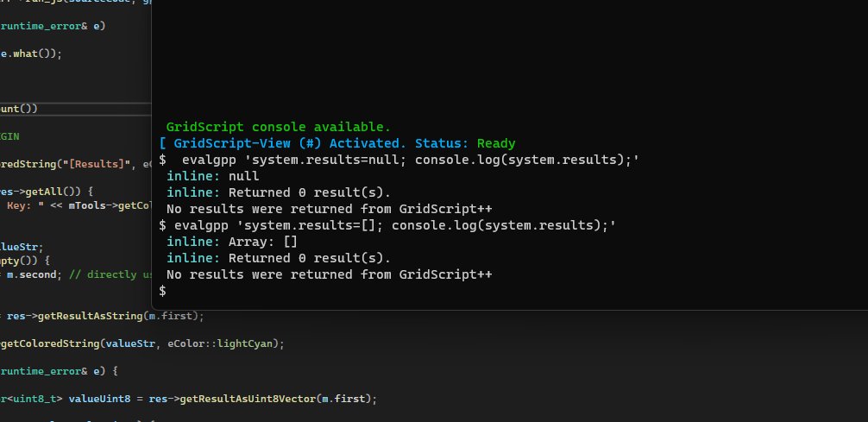Click the 'inline: Array: []' output line
Viewport: 868px width, 422px height.
(x=232, y=242)
